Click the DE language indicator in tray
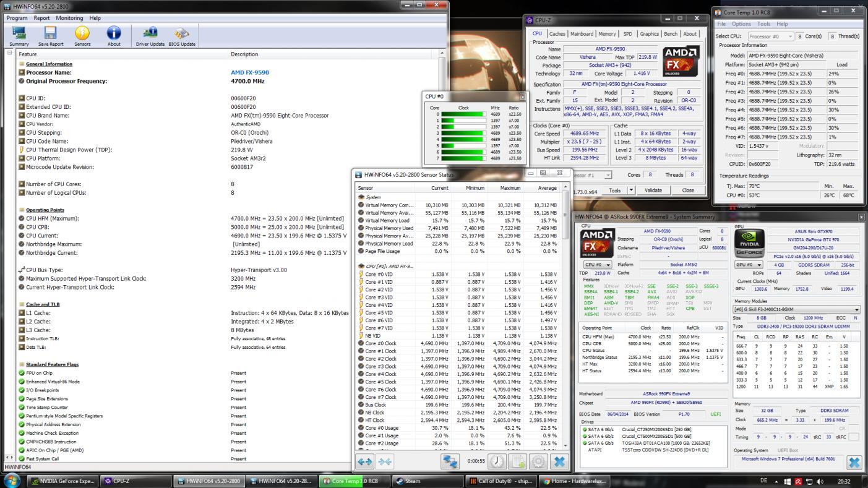The height and width of the screenshot is (488, 868). click(x=763, y=481)
